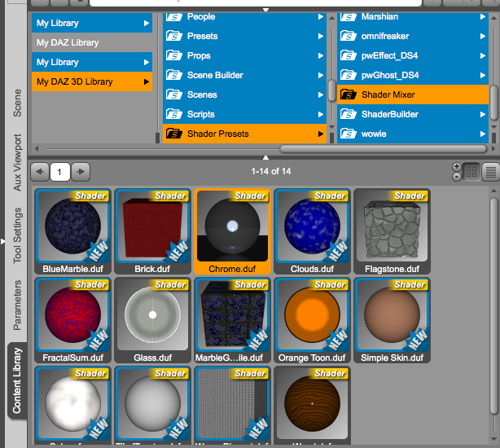The height and width of the screenshot is (448, 500).
Task: Open the Parameters tab
Action: (17, 305)
